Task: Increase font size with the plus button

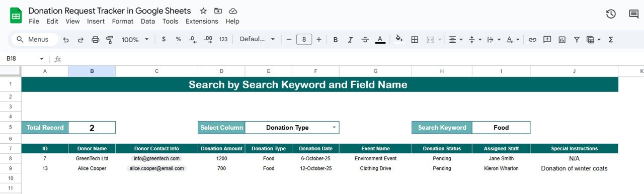Action: pos(319,39)
